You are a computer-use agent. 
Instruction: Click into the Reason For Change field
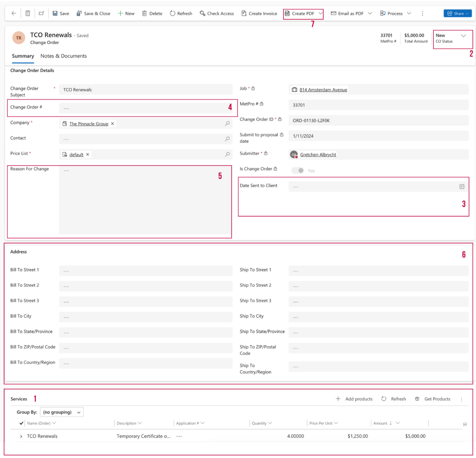pyautogui.click(x=145, y=200)
